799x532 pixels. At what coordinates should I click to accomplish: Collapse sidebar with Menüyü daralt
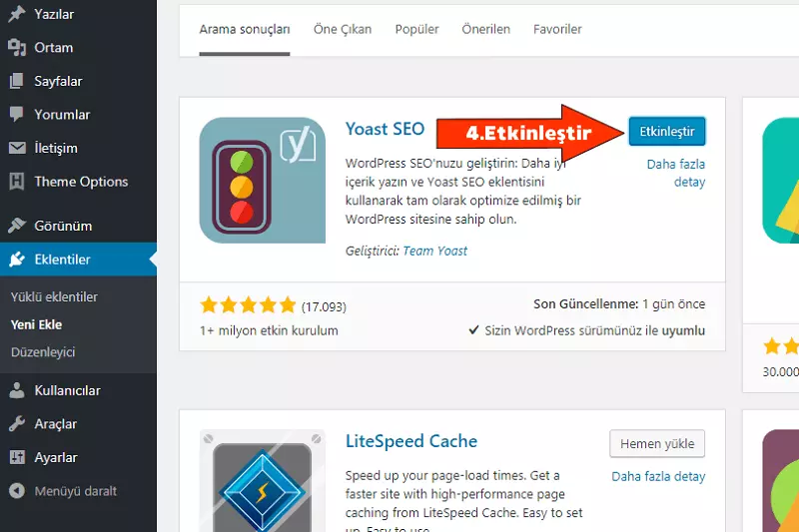pyautogui.click(x=78, y=491)
